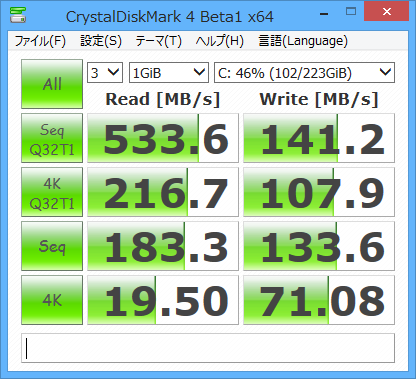Open the ヘルプ(H) menu
The image size is (416, 379).
coord(219,41)
